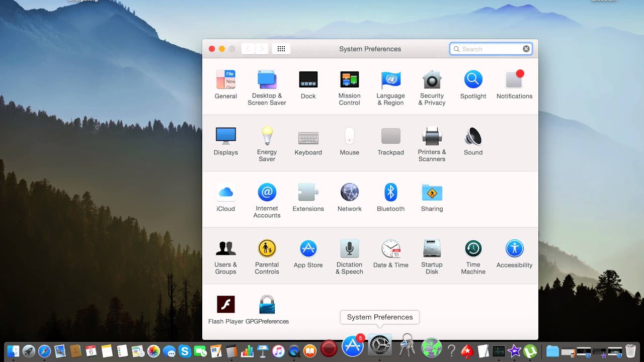Open the Parental Controls pane
Screen dimensions: 644x362
(x=267, y=257)
